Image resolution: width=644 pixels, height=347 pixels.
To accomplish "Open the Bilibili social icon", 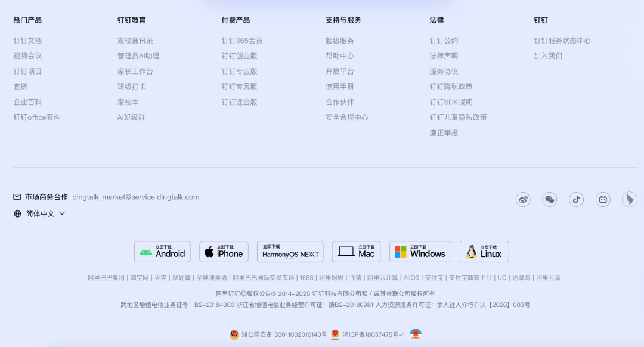I will (x=603, y=200).
